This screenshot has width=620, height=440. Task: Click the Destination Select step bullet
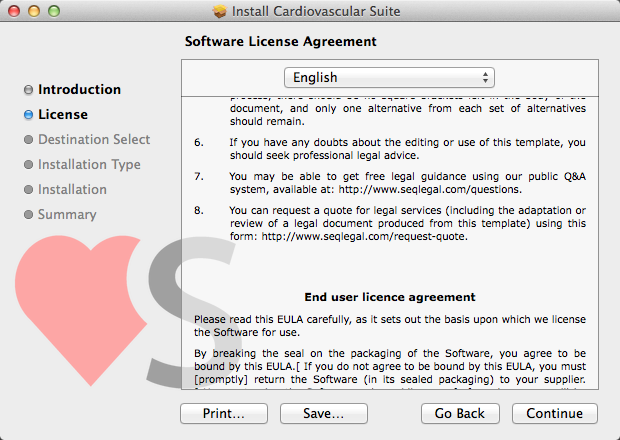[x=28, y=140]
